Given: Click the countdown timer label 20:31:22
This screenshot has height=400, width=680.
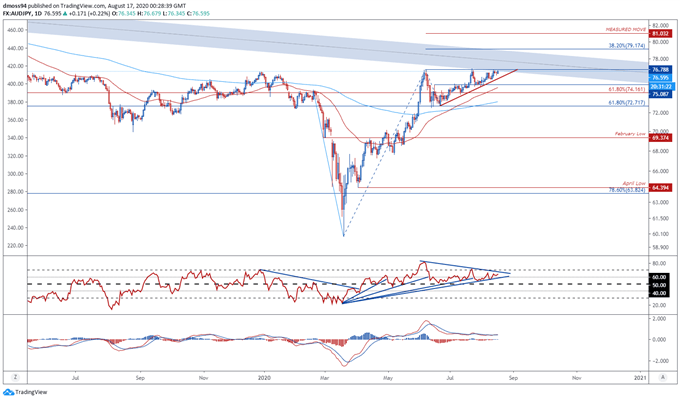Looking at the screenshot, I should pos(661,86).
